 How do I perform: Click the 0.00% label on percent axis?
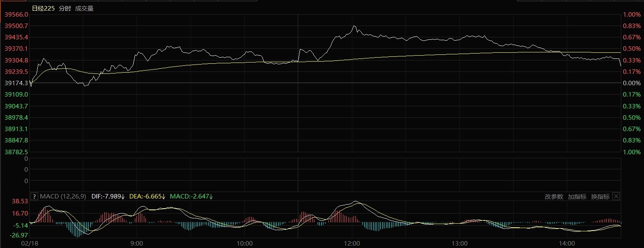point(632,83)
